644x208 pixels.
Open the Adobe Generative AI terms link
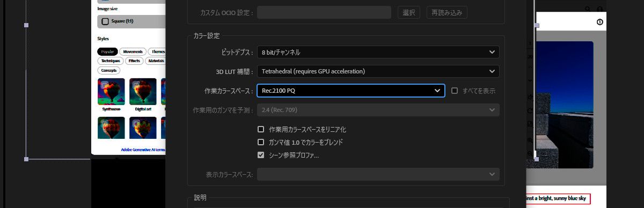click(143, 150)
